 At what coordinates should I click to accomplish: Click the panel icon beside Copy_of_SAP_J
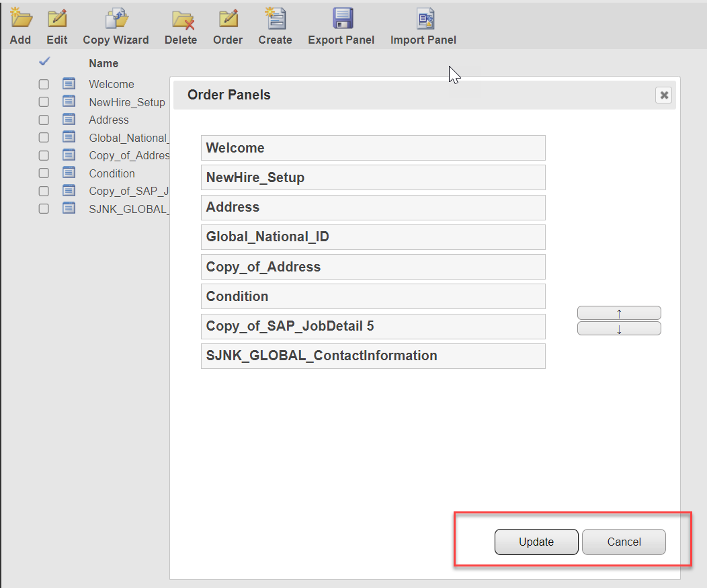[69, 190]
